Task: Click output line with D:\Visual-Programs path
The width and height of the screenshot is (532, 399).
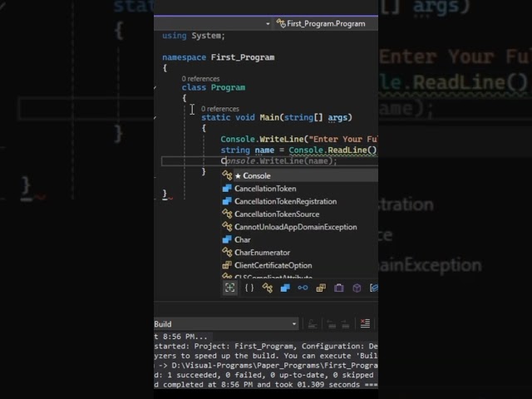Action: [x=266, y=366]
